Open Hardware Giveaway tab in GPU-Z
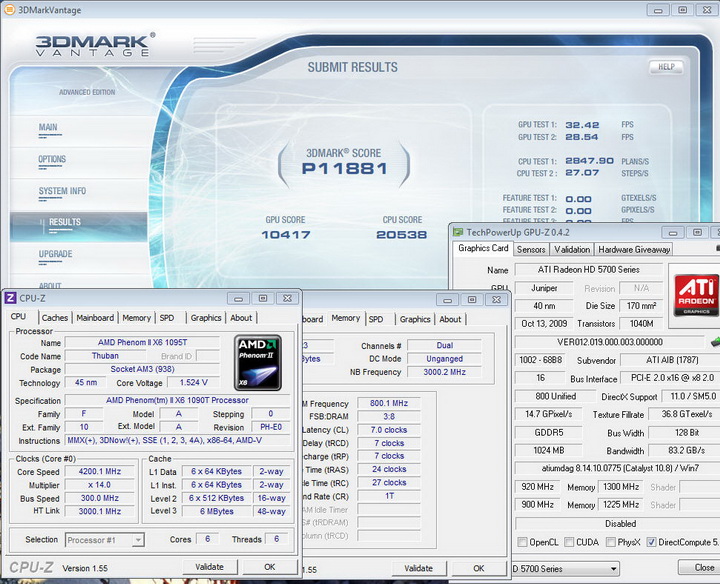This screenshot has height=584, width=720. (x=634, y=249)
